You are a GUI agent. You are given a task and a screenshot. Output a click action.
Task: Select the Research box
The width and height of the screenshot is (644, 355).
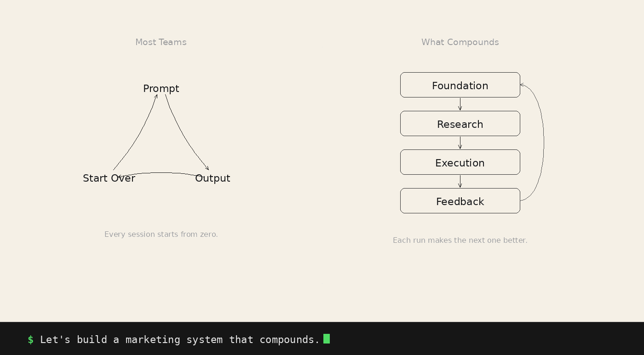point(460,124)
